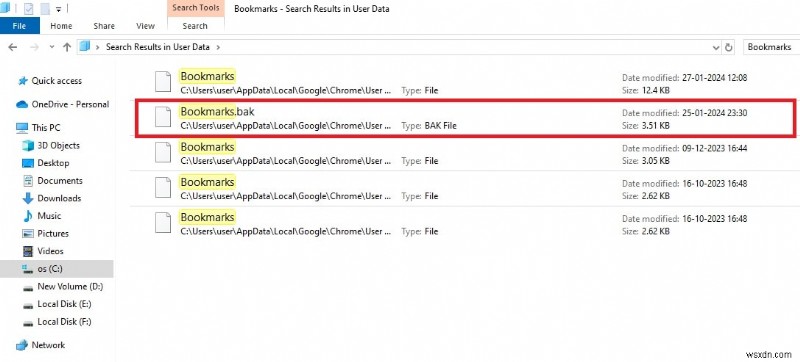Select the View ribbon tab

tap(145, 26)
